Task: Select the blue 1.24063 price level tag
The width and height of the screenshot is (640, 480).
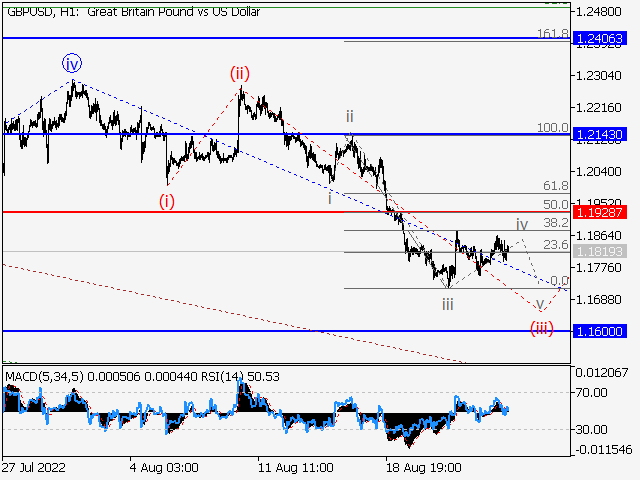Action: click(x=602, y=39)
